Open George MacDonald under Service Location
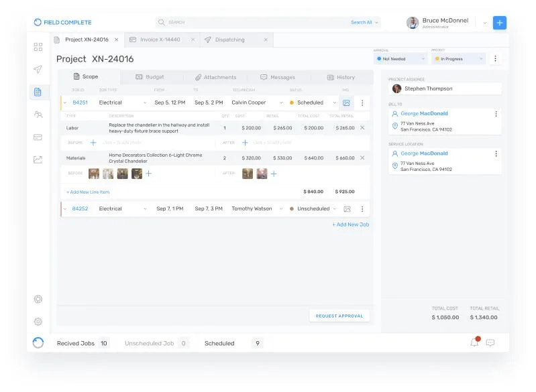The width and height of the screenshot is (536, 392). point(424,153)
